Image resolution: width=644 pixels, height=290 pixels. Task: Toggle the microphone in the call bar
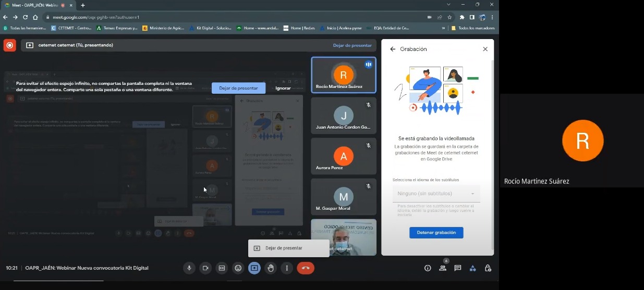pos(189,268)
